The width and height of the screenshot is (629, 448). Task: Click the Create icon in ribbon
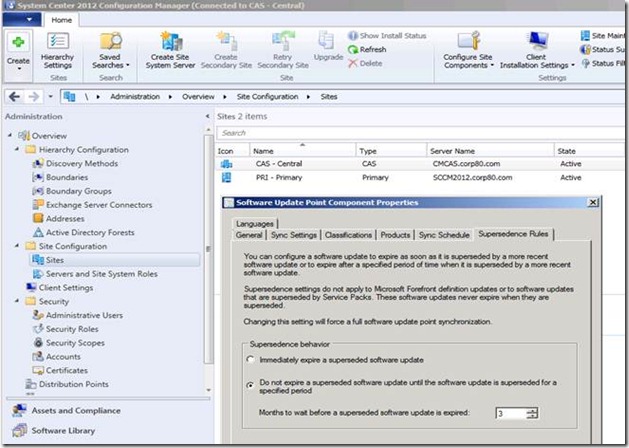(19, 44)
